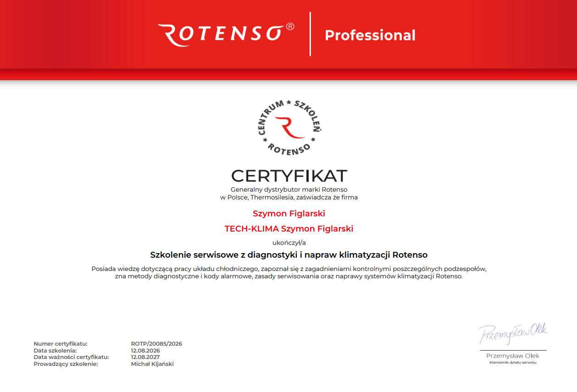Screen dimensions: 577x392
Task: Click the Data ważności certyfikatu label
Action: point(71,357)
